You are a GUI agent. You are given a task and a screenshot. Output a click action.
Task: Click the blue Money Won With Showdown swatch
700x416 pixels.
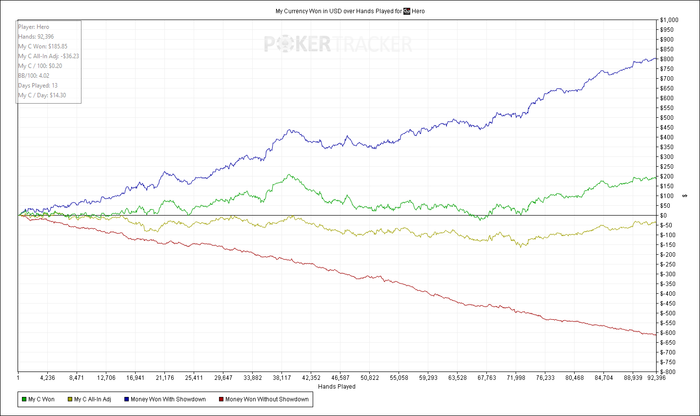click(127, 399)
